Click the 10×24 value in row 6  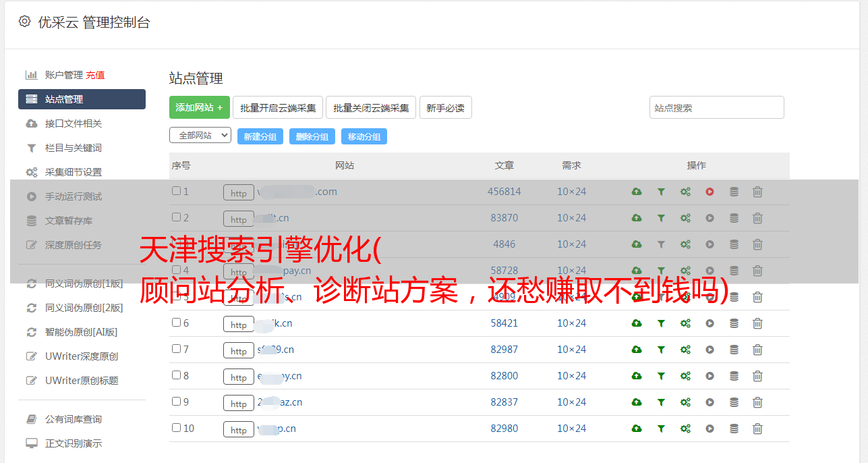pyautogui.click(x=572, y=323)
